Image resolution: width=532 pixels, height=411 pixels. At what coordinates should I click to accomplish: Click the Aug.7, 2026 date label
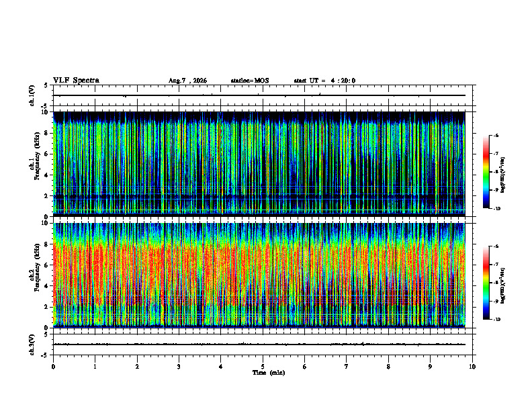pyautogui.click(x=187, y=81)
